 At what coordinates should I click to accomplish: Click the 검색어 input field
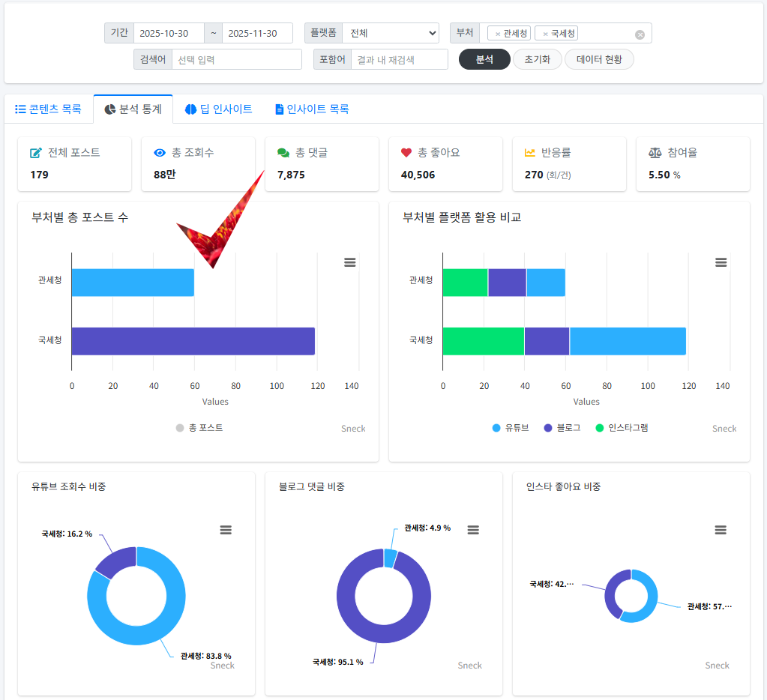(236, 59)
